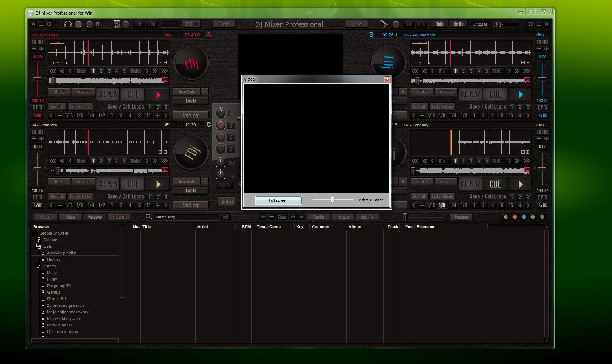Open the Video panel button in top bar
The height and width of the screenshot is (364, 612).
pos(357,24)
